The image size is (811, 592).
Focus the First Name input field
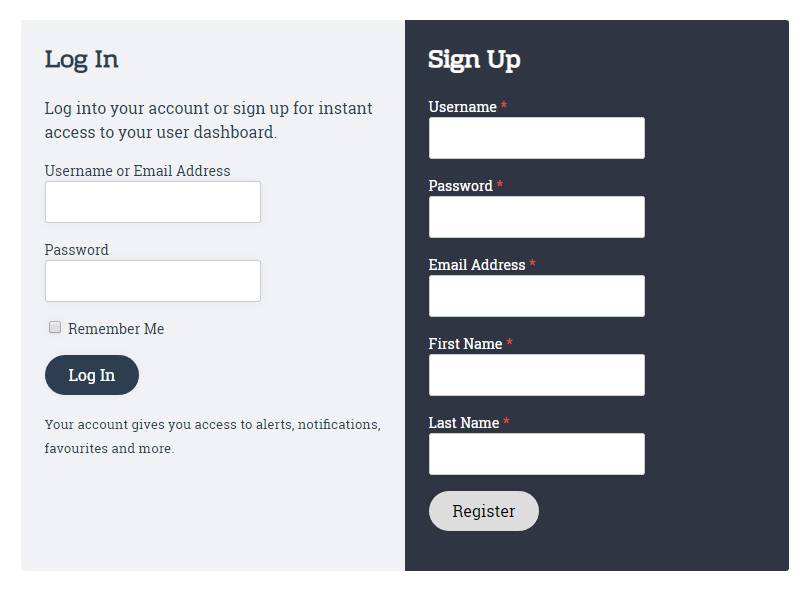tap(536, 375)
